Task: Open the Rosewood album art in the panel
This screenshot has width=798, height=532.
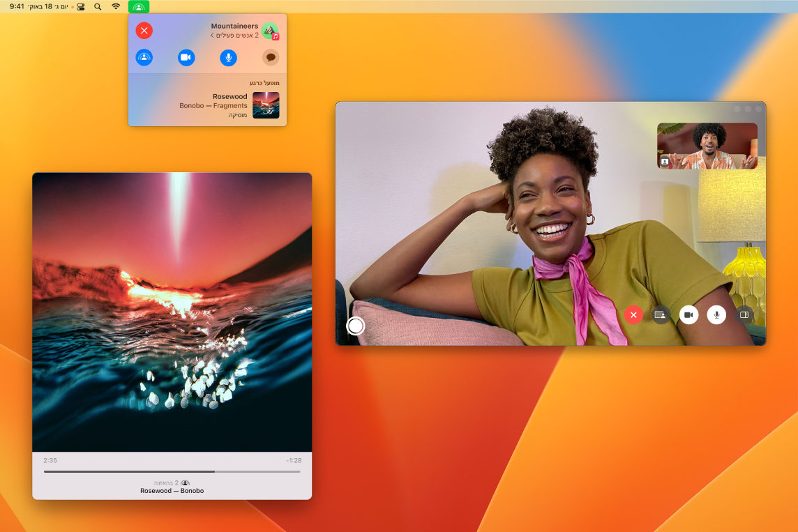Action: (266, 105)
